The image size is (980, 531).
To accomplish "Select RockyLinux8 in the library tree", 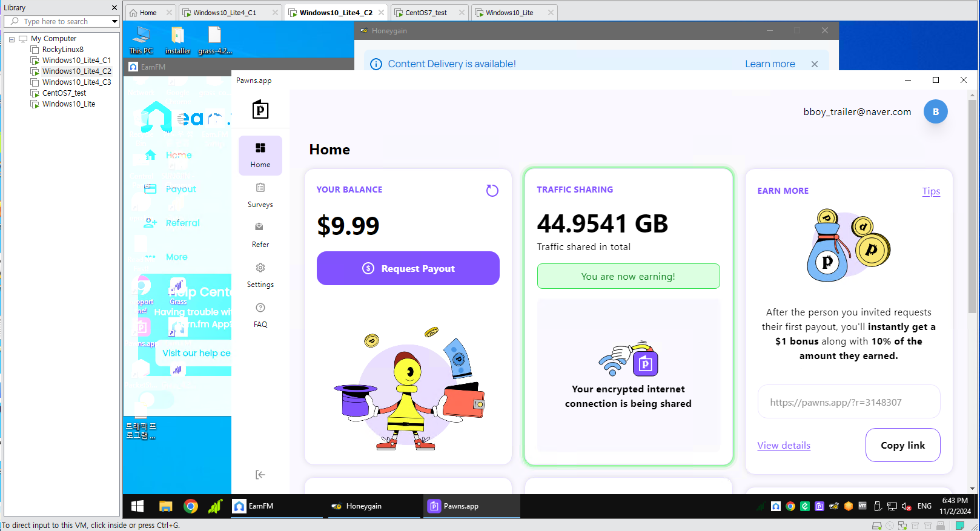I will [x=63, y=50].
